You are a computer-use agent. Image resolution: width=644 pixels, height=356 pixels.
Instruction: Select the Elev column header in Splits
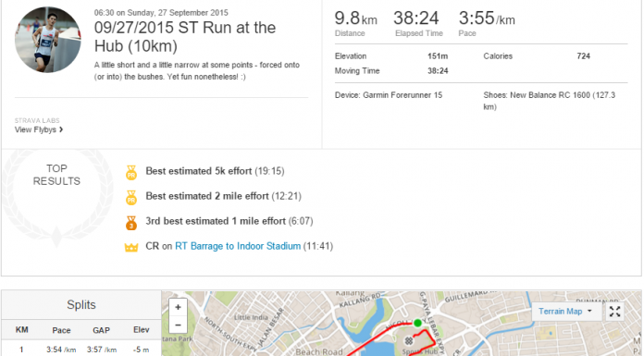click(141, 330)
